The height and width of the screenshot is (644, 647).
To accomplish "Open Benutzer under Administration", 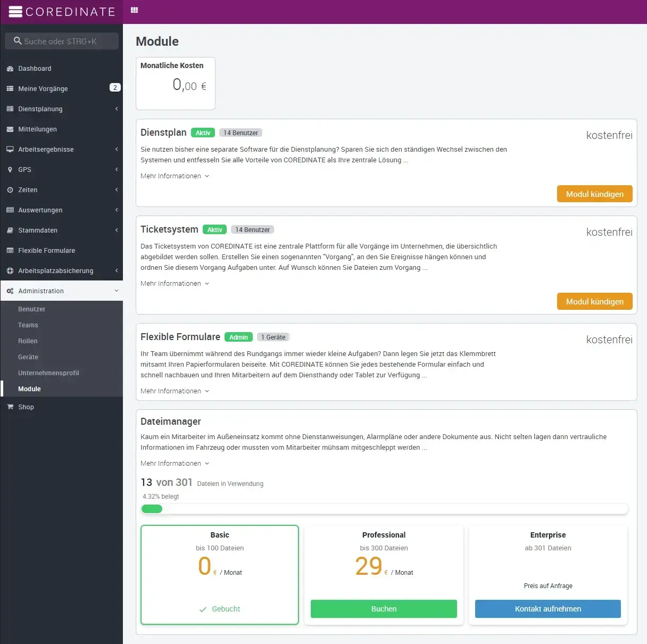I will [32, 309].
